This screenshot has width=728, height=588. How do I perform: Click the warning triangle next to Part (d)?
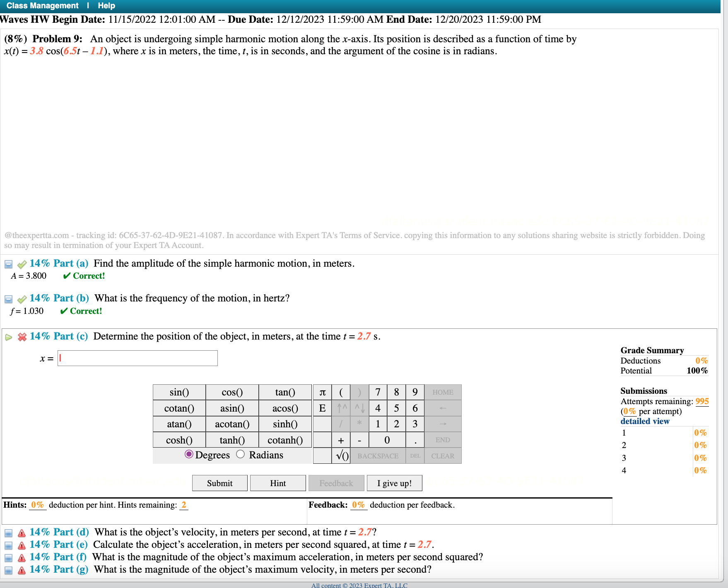pyautogui.click(x=21, y=533)
